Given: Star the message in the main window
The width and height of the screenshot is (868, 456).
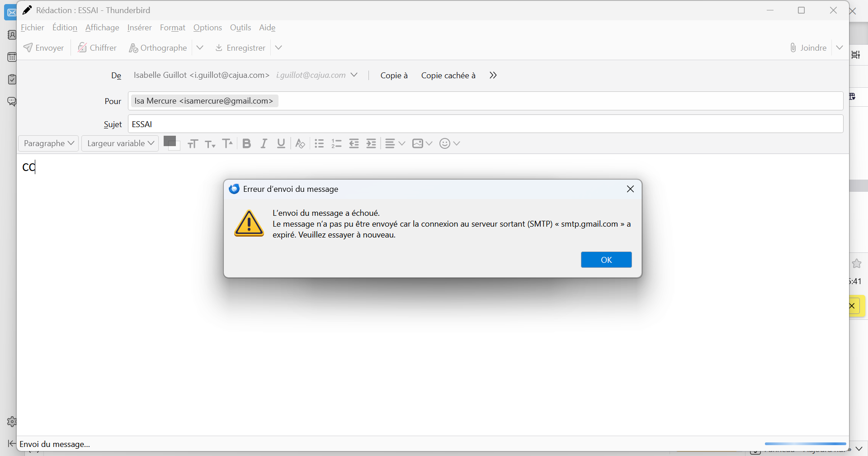Looking at the screenshot, I should click(857, 264).
